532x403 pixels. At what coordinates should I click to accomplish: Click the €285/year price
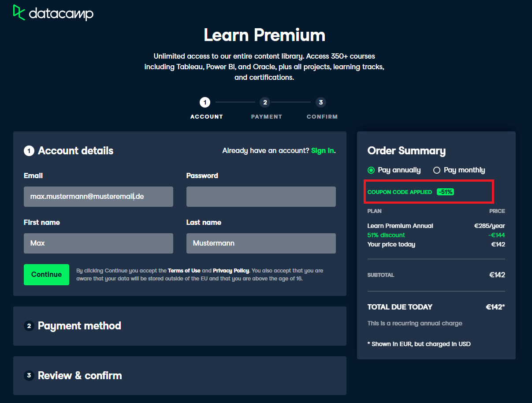coord(490,226)
